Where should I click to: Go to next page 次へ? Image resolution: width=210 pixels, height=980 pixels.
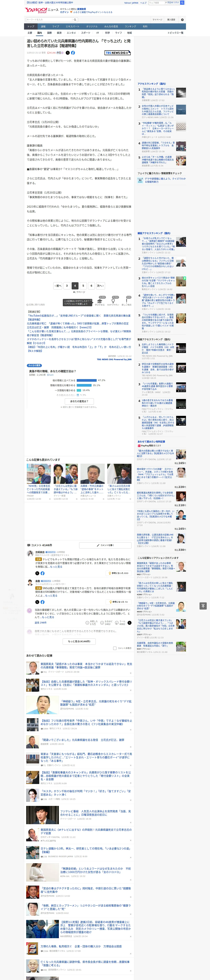(x=100, y=286)
